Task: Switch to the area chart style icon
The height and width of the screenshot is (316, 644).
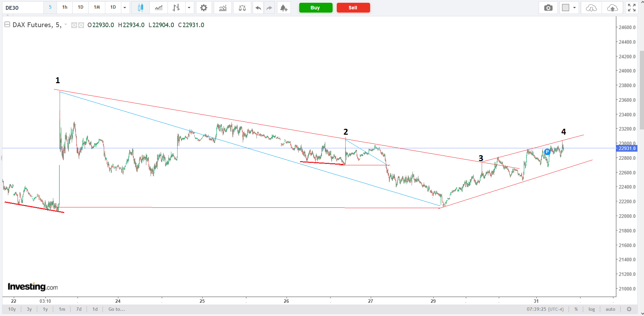Action: (158, 8)
